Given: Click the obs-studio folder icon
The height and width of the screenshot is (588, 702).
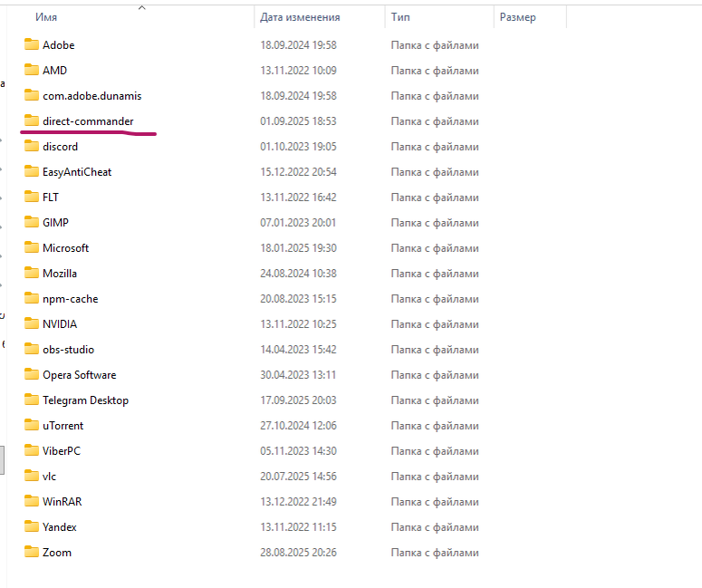Looking at the screenshot, I should (x=32, y=349).
